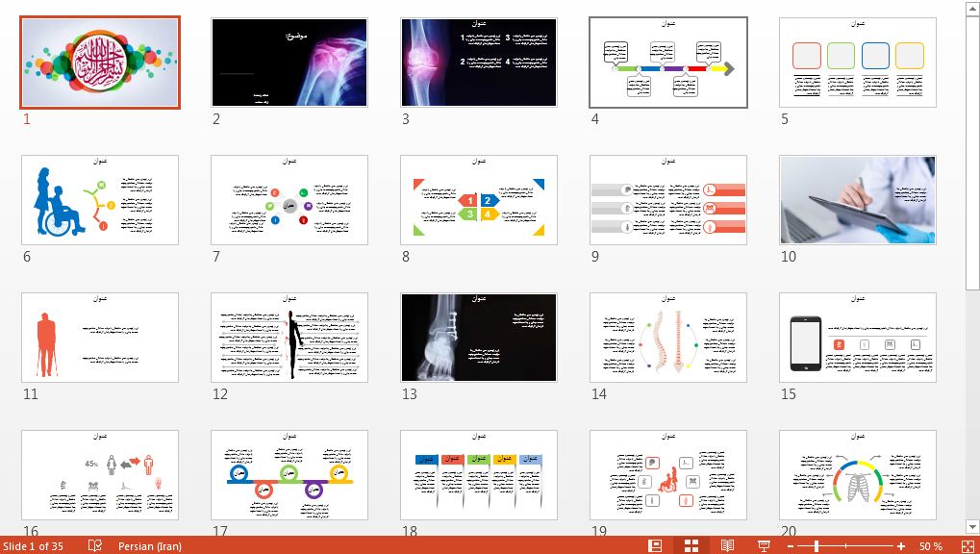Select slide 6 with wheelchair illustration
The image size is (980, 554).
coord(100,200)
